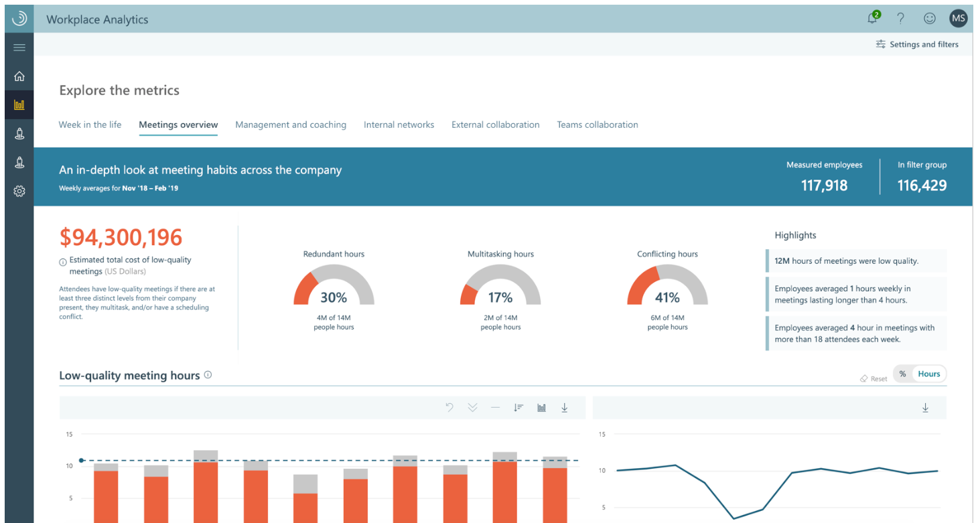Open the Teams collaboration tab
This screenshot has width=980, height=523.
(597, 125)
